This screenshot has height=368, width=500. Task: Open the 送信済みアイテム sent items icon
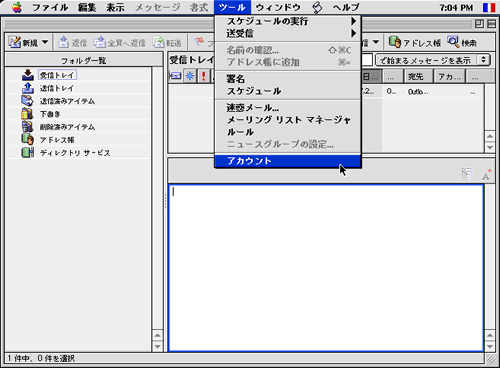28,101
